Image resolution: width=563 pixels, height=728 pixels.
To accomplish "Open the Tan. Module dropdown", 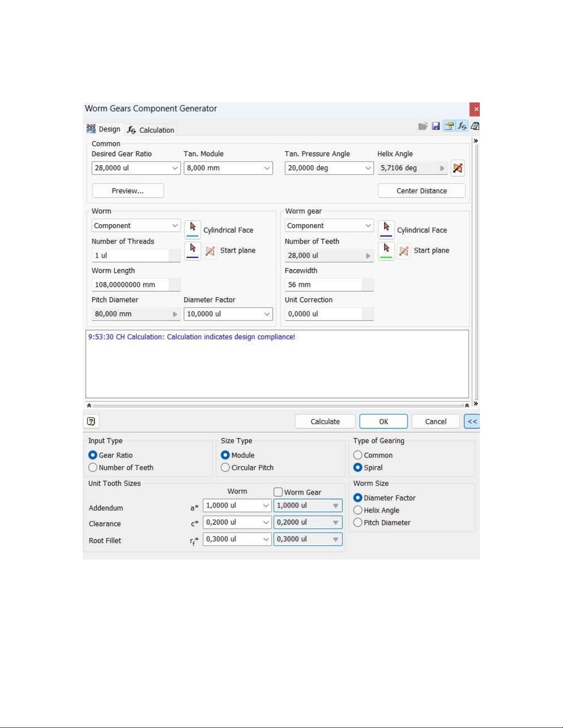I will click(x=267, y=168).
